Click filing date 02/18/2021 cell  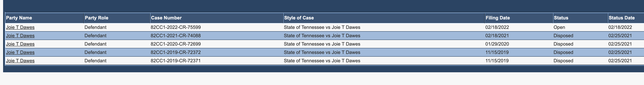click(519, 36)
